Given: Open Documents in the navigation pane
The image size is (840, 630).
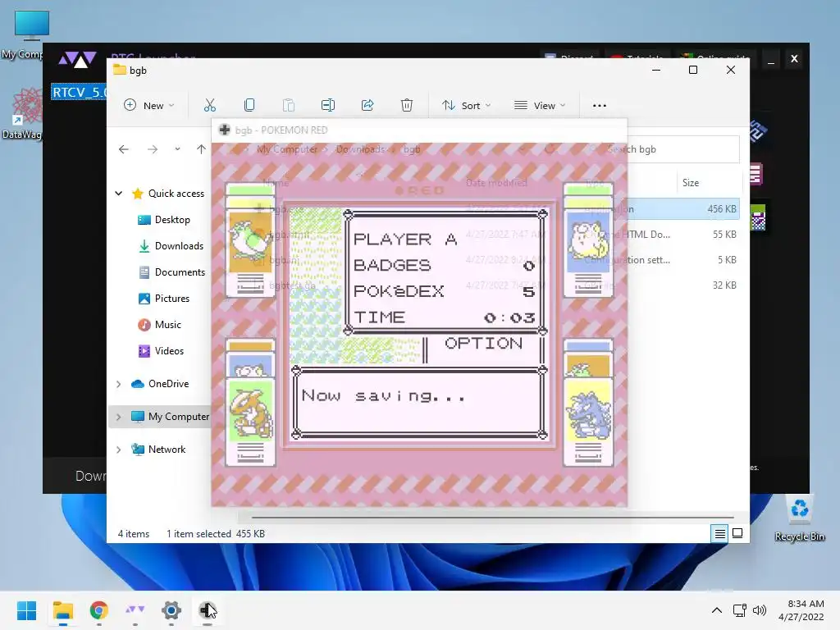Looking at the screenshot, I should pyautogui.click(x=171, y=272).
